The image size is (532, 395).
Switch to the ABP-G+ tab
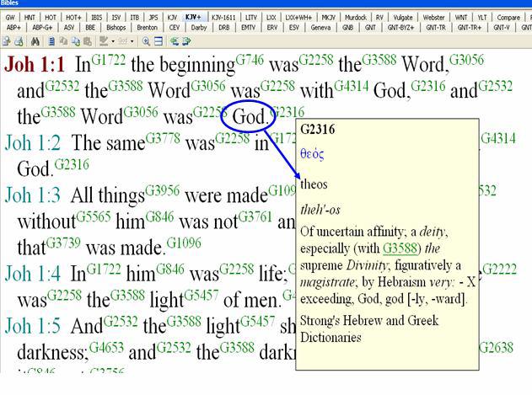click(x=42, y=28)
